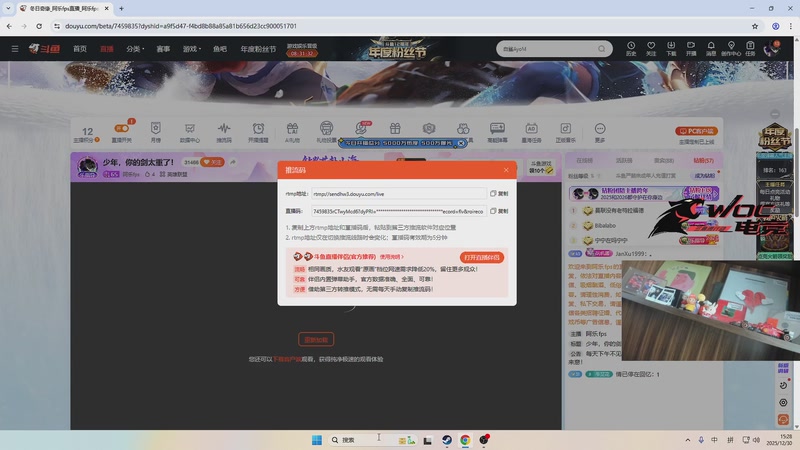Image resolution: width=800 pixels, height=450 pixels.
Task: Click the rtmp地址 text field
Action: tap(398, 194)
